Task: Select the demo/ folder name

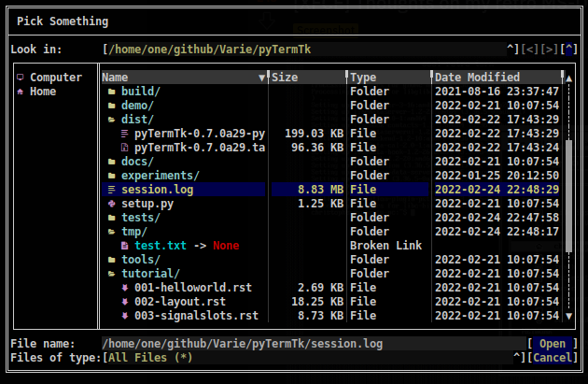Action: pos(137,106)
